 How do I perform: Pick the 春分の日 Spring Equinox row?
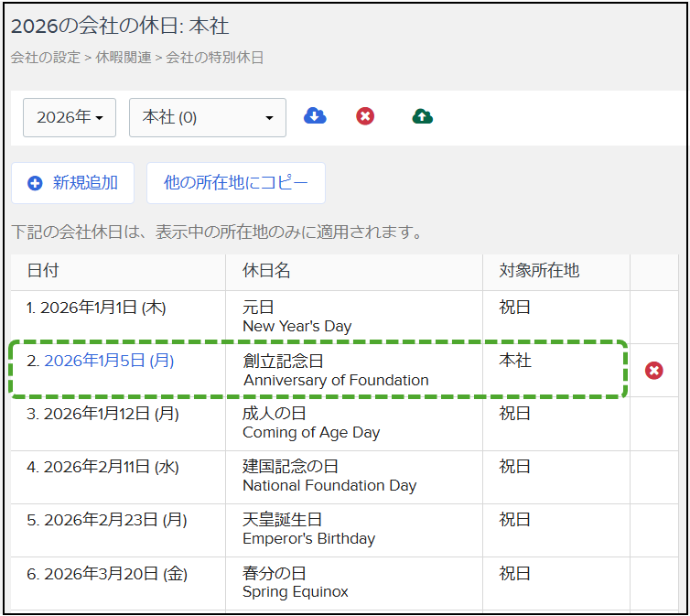pyautogui.click(x=295, y=582)
